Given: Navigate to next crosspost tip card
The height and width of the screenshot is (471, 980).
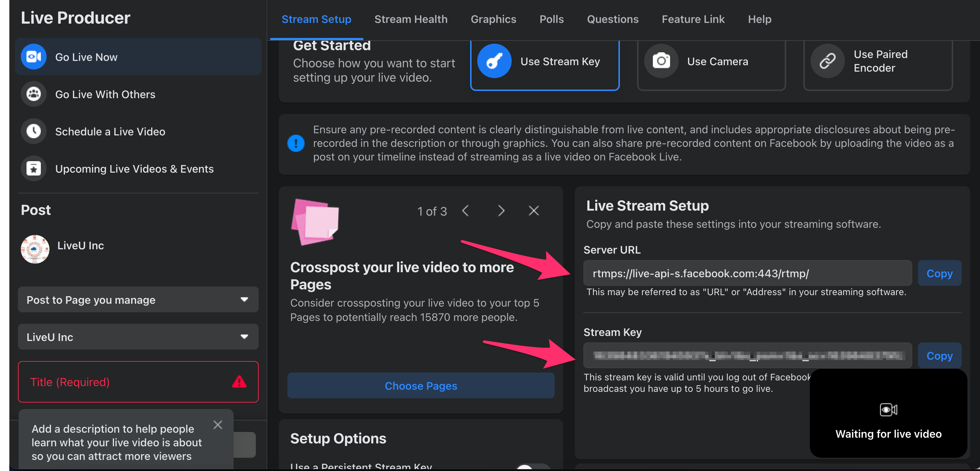Looking at the screenshot, I should coord(500,210).
